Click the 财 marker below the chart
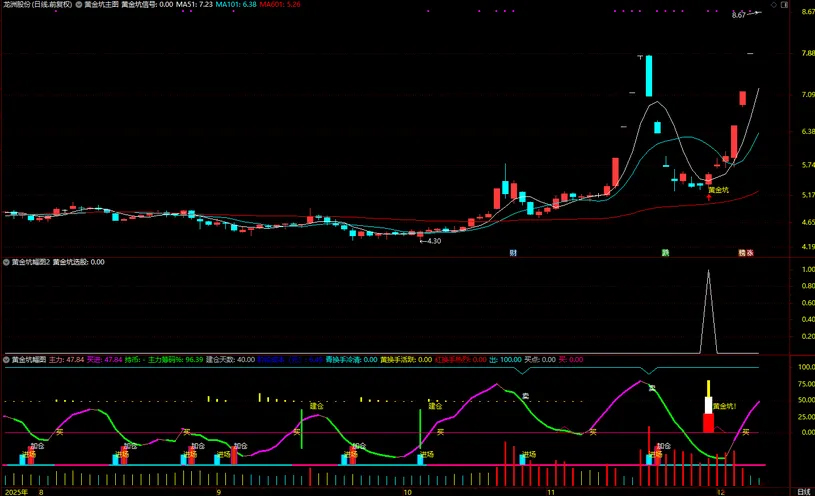 pos(513,252)
